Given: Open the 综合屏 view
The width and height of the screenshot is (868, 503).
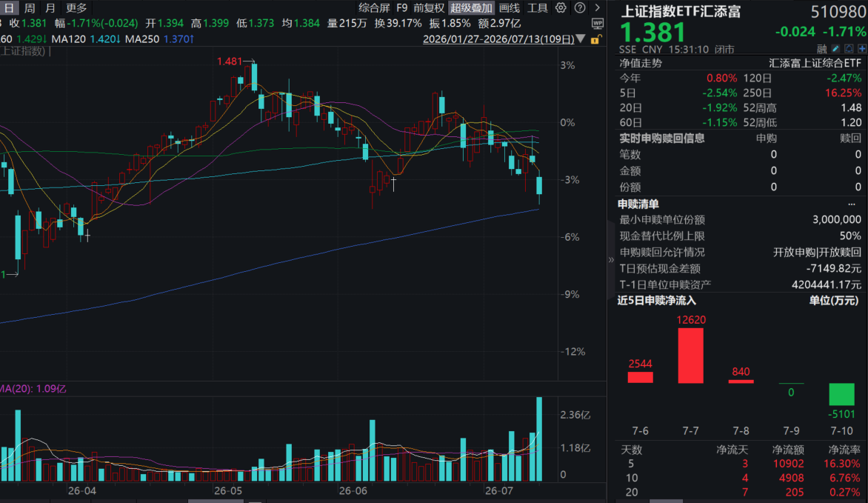Looking at the screenshot, I should [374, 7].
